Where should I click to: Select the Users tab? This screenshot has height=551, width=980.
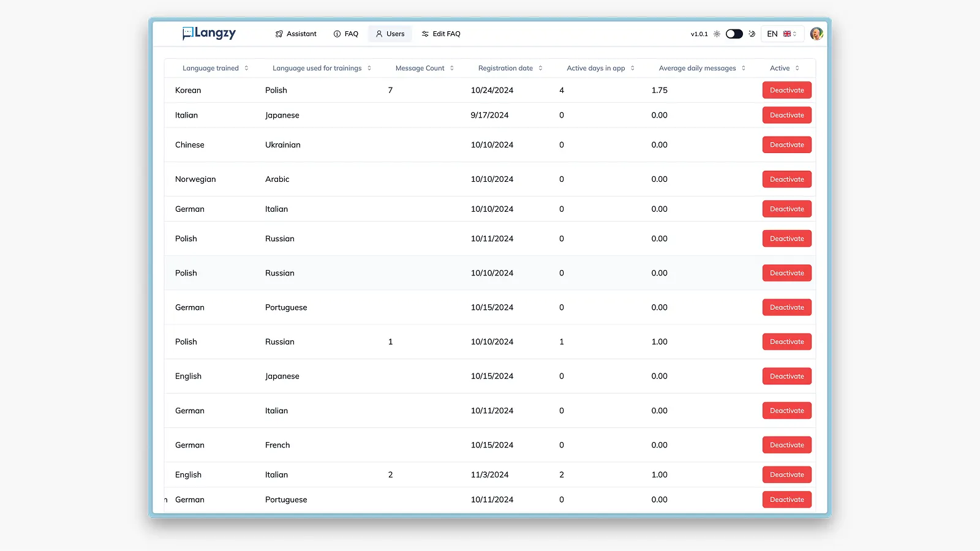pos(390,34)
